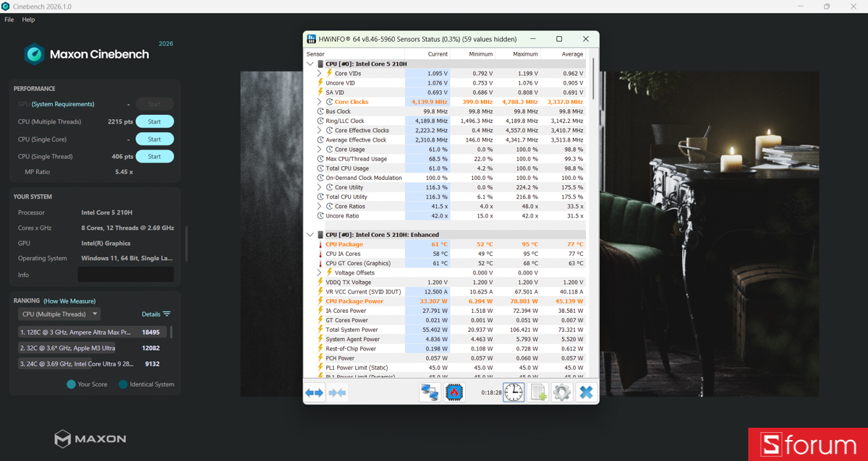Click the Maxon Cinebench logo icon
The height and width of the screenshot is (461, 868).
33,54
